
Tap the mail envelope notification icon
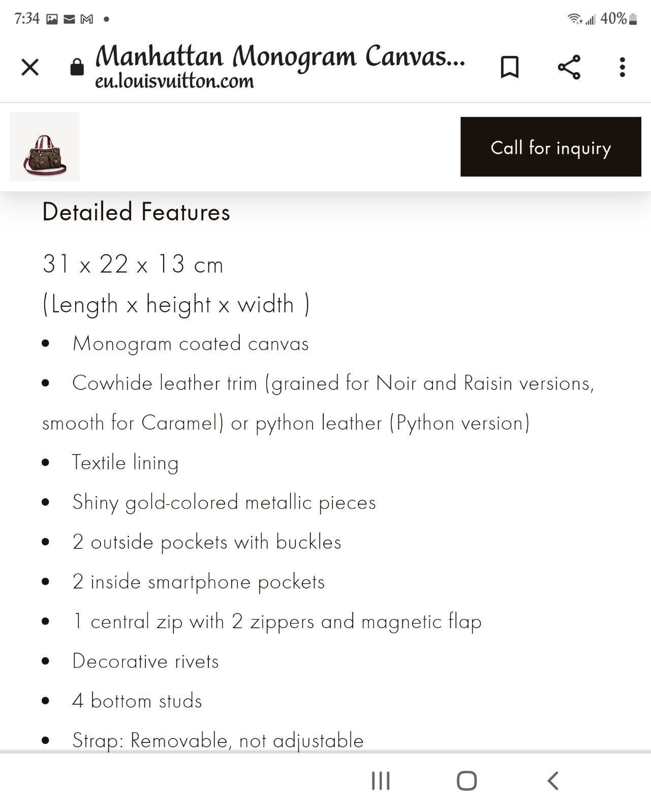tap(70, 19)
